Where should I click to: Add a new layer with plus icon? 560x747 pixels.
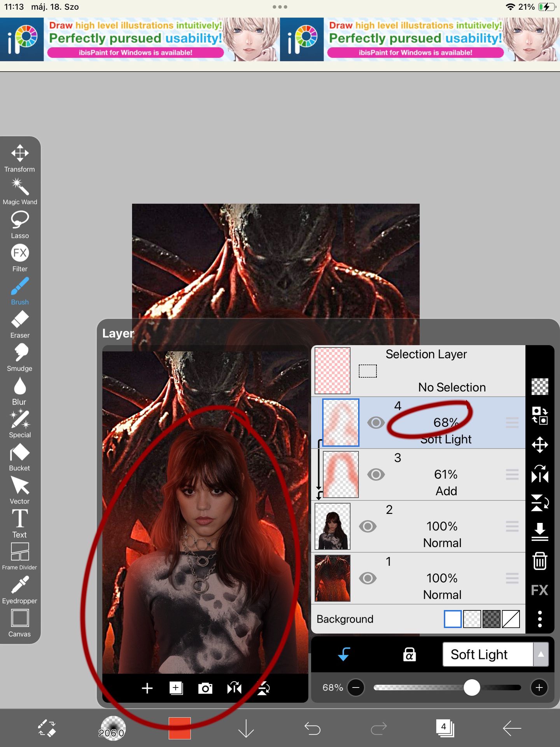(147, 688)
